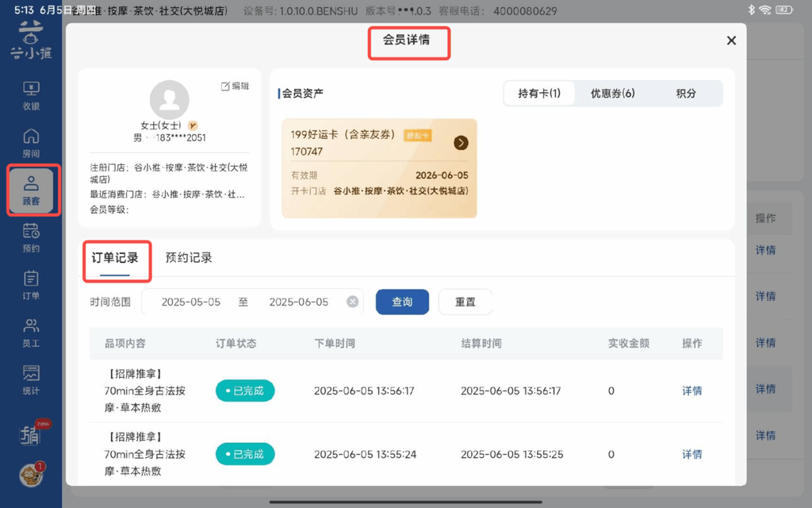Open the 员工 staff sidebar icon
The width and height of the screenshot is (812, 508).
coord(31,333)
